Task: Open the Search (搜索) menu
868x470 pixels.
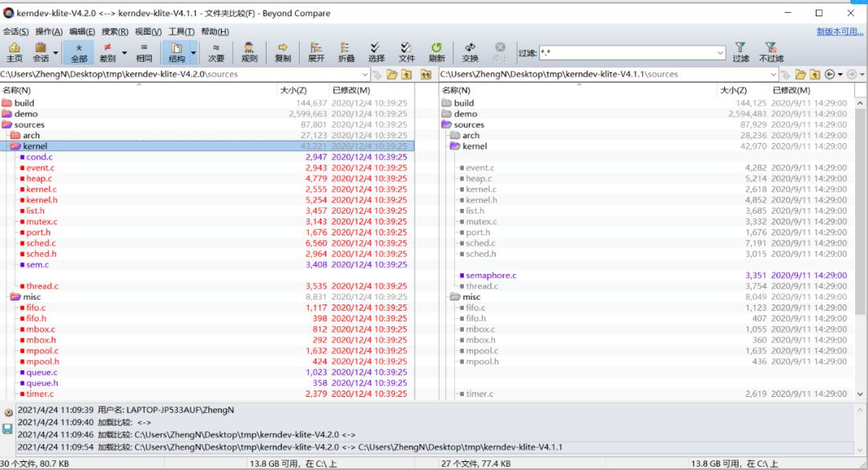Action: (x=115, y=31)
